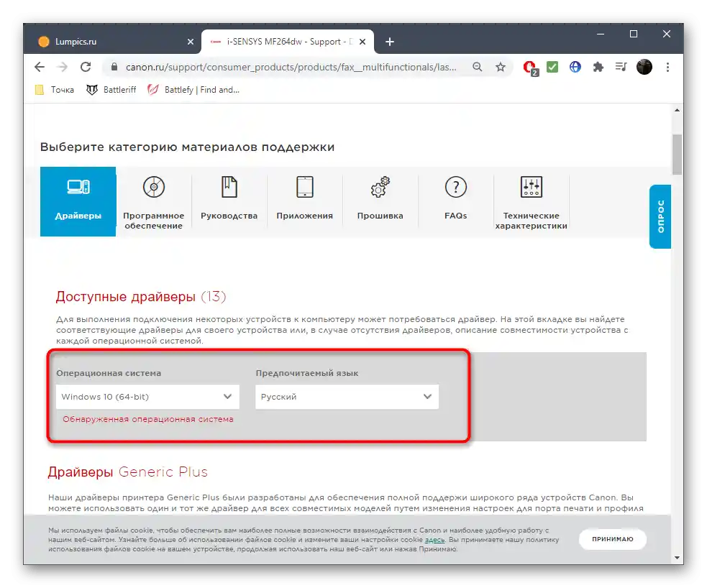Select the Прошивка category
Screen dimensions: 707x588
pos(380,201)
